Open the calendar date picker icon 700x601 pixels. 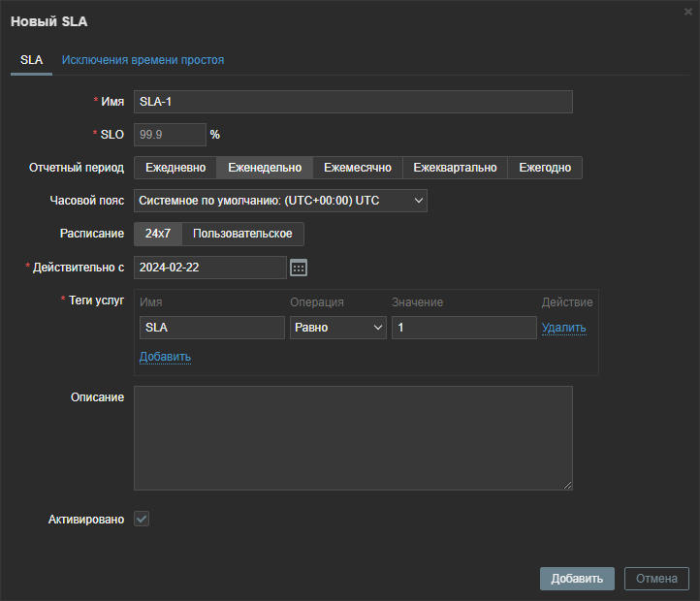pyautogui.click(x=299, y=268)
